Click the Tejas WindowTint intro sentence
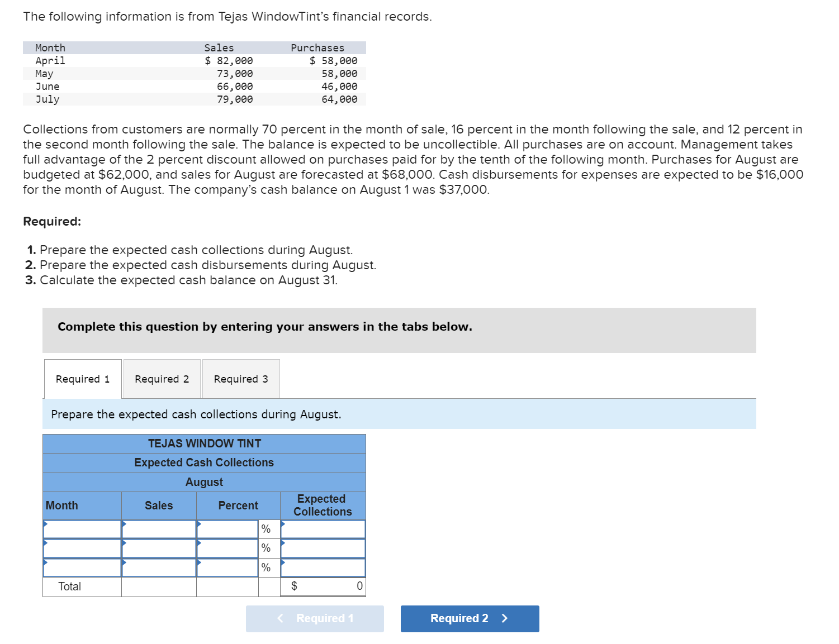The height and width of the screenshot is (644, 839). tap(227, 17)
